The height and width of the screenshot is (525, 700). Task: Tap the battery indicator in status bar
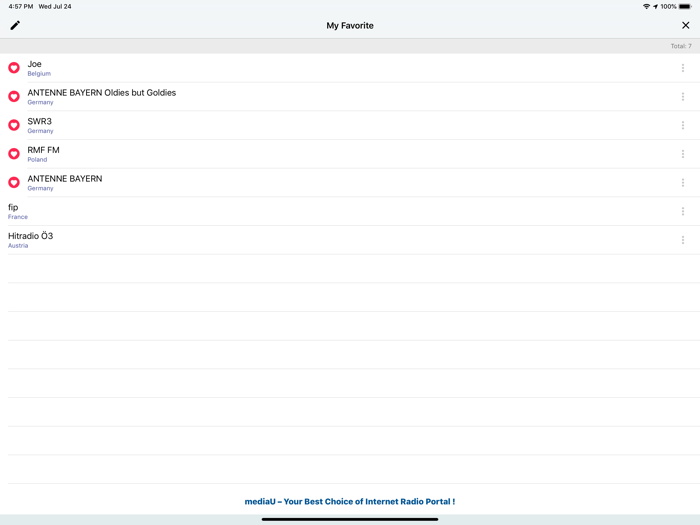[x=685, y=7]
